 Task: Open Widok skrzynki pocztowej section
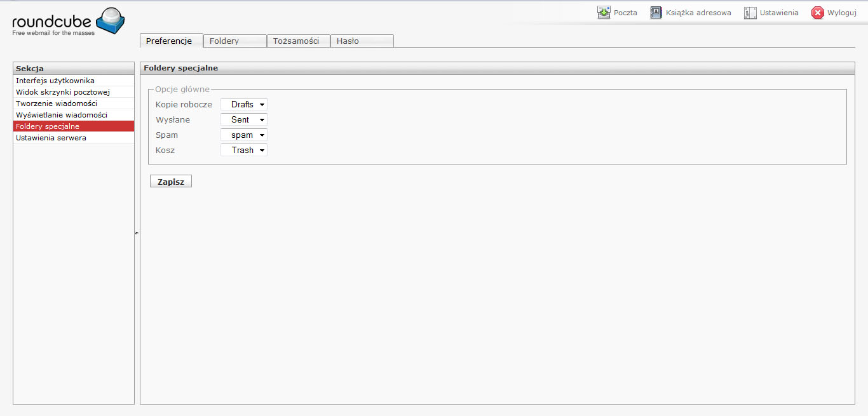coord(63,92)
